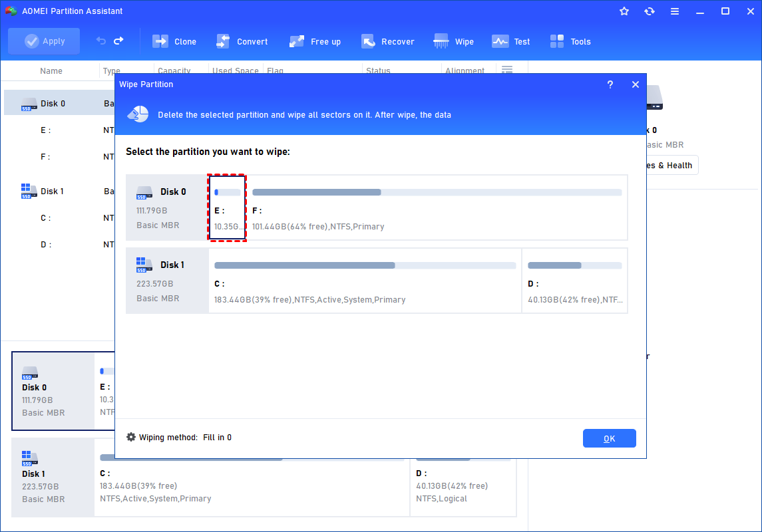Select C: partition in bottom disk map
Viewport: 762px width, 532px height.
[x=252, y=487]
